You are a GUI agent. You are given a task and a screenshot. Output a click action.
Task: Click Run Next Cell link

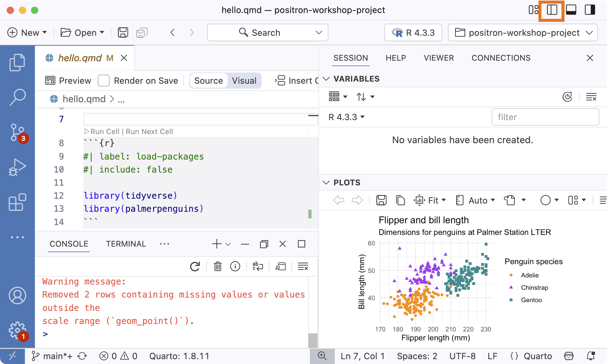(149, 132)
